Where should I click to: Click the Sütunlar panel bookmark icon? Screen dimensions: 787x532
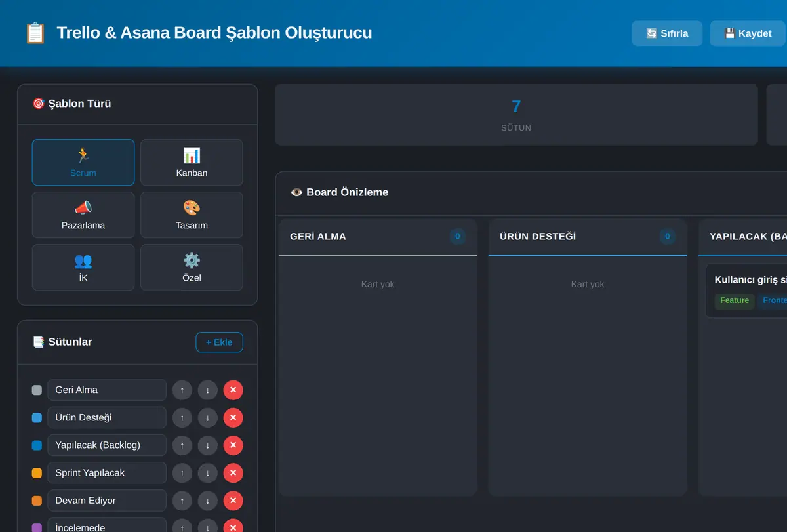coord(38,342)
